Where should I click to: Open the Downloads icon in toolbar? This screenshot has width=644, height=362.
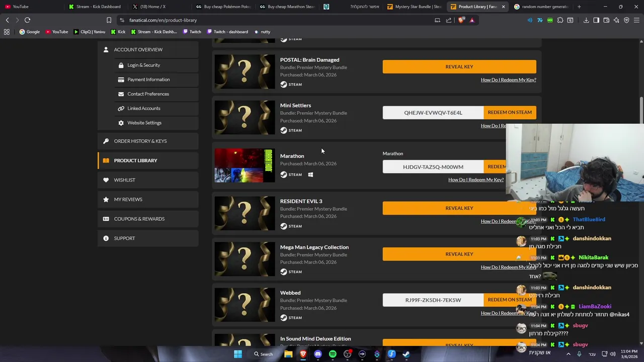tap(586, 20)
